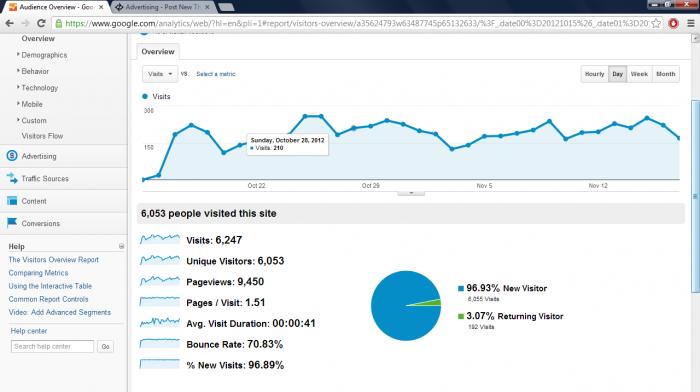This screenshot has height=392, width=700.
Task: Click the Traffic Sources arrows icon
Action: click(x=12, y=178)
